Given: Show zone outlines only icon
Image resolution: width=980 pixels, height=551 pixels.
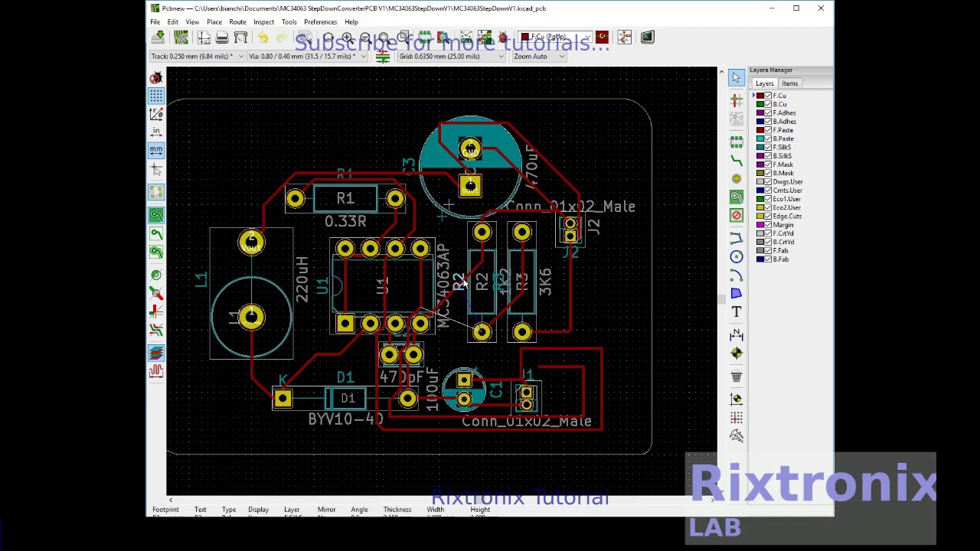Looking at the screenshot, I should coord(156,252).
